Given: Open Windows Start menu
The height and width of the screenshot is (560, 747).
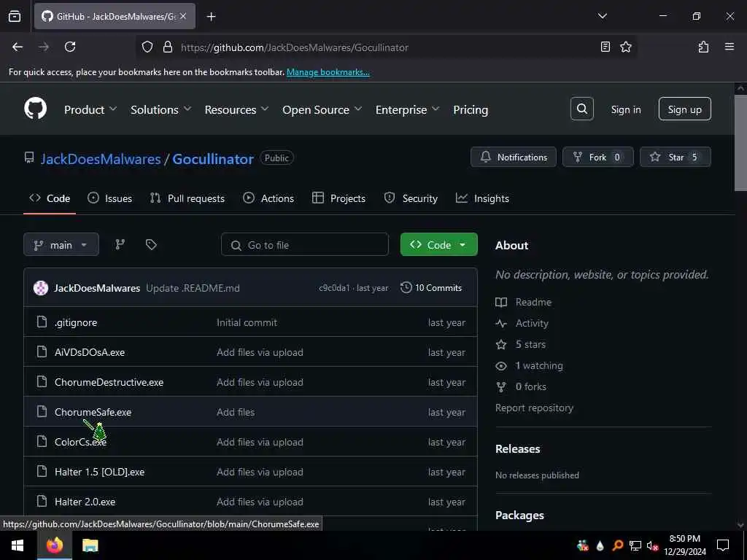Looking at the screenshot, I should 18,545.
